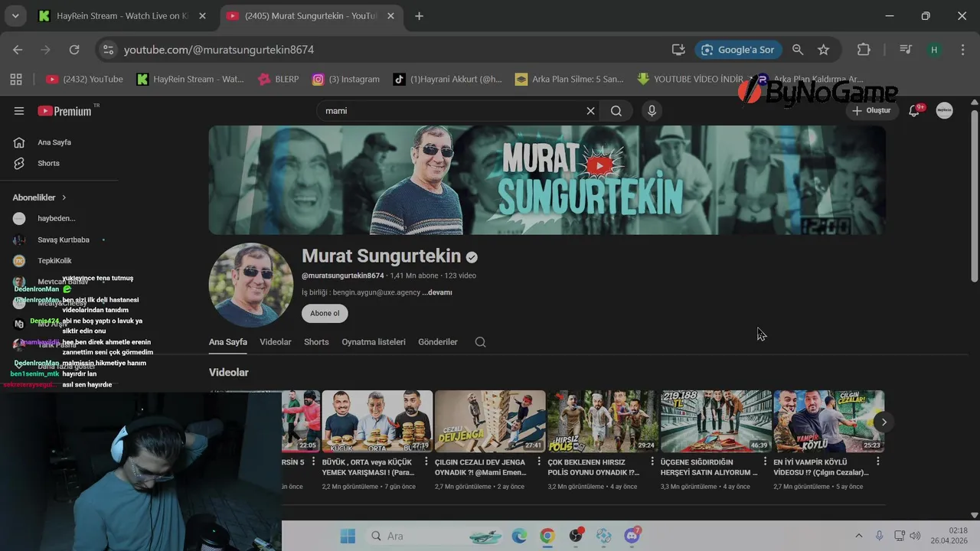Click the Chrome taskbar icon
Screen dimensions: 980x551
pyautogui.click(x=547, y=536)
